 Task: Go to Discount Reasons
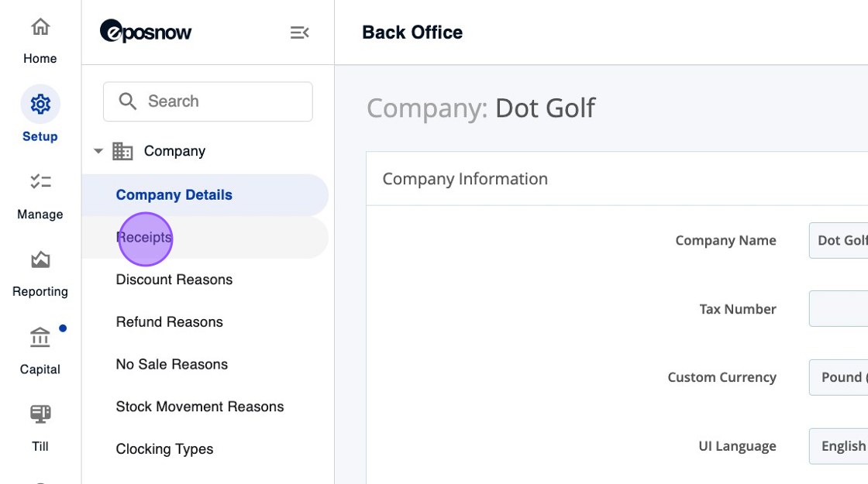(174, 280)
